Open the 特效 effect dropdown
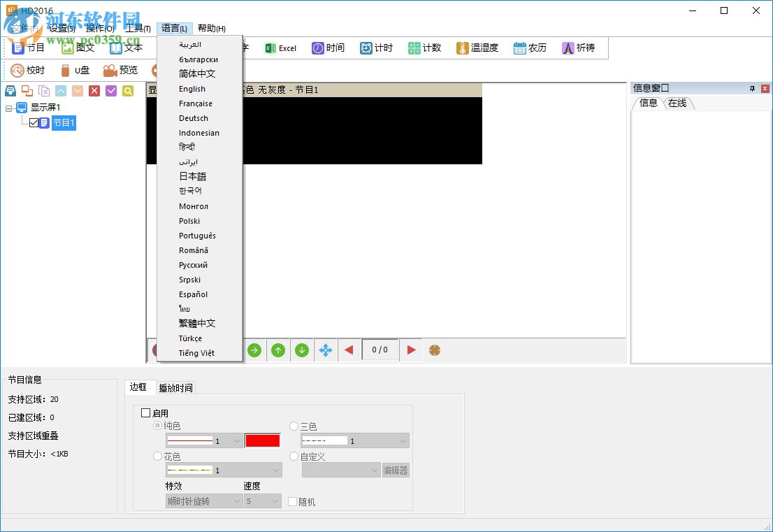The height and width of the screenshot is (532, 773). [x=203, y=501]
